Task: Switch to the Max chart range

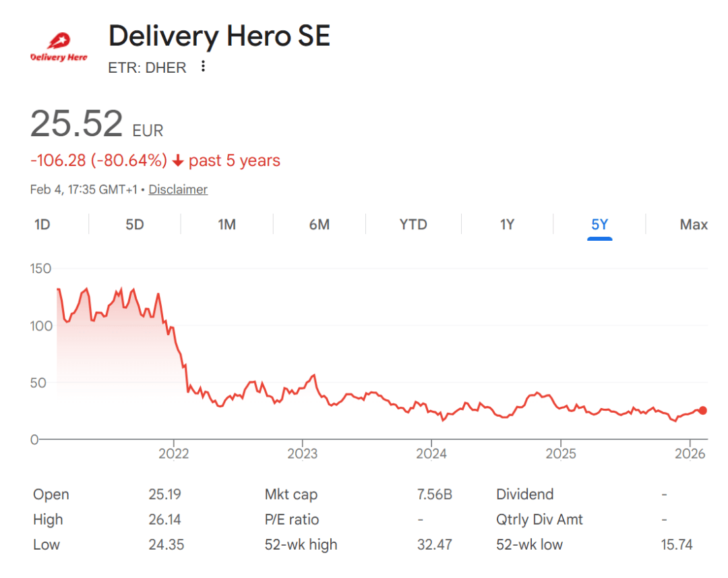Action: pyautogui.click(x=694, y=225)
